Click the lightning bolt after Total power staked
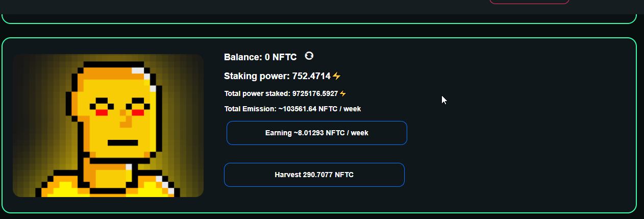This screenshot has width=644, height=219. (x=343, y=93)
